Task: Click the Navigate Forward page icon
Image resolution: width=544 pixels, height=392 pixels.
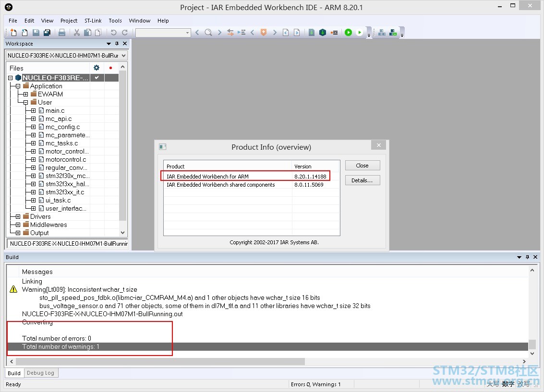Action: (297, 33)
